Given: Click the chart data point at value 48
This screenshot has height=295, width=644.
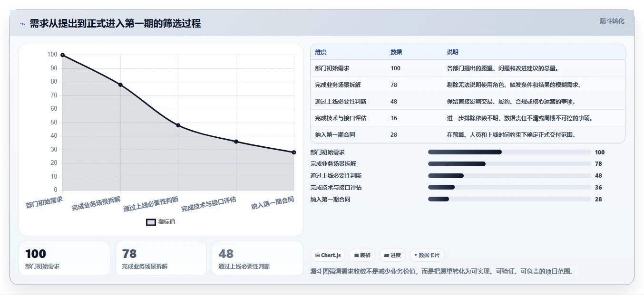Looking at the screenshot, I should point(178,125).
